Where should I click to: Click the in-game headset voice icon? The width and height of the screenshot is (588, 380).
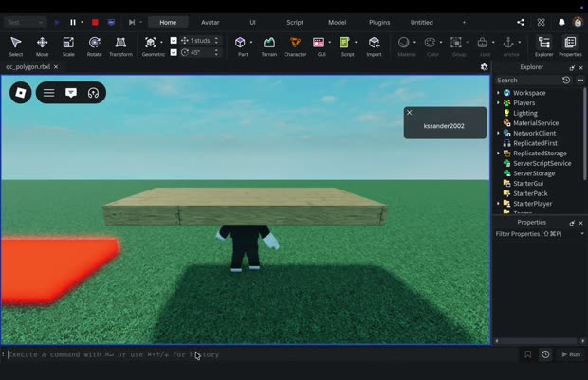point(93,93)
